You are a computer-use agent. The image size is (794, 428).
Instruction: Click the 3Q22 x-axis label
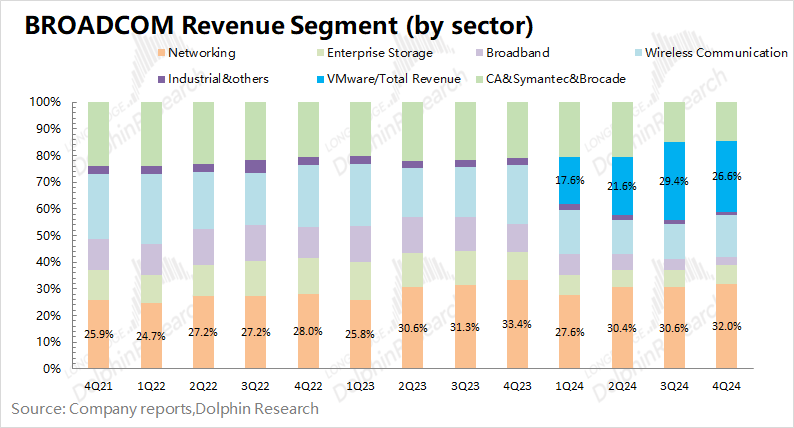pos(255,386)
